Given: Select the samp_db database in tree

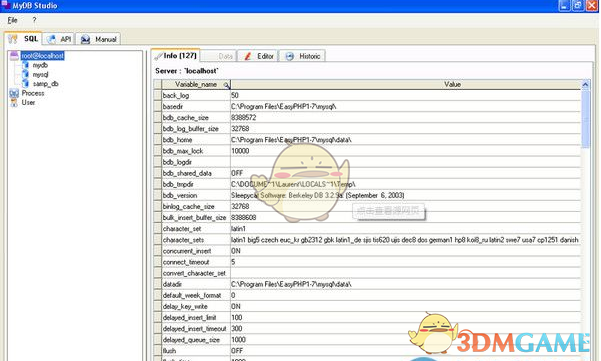Looking at the screenshot, I should coord(46,84).
